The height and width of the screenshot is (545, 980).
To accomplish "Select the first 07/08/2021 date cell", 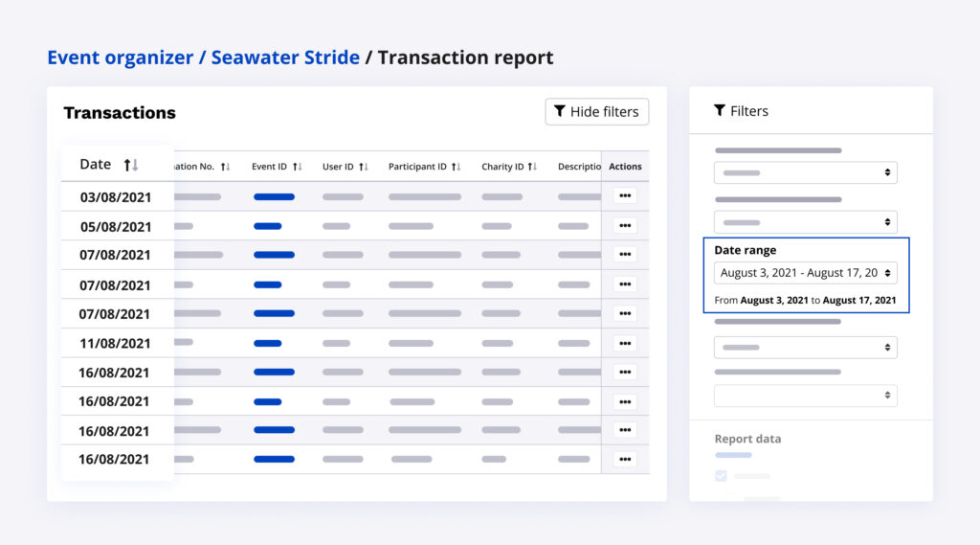I will point(115,255).
